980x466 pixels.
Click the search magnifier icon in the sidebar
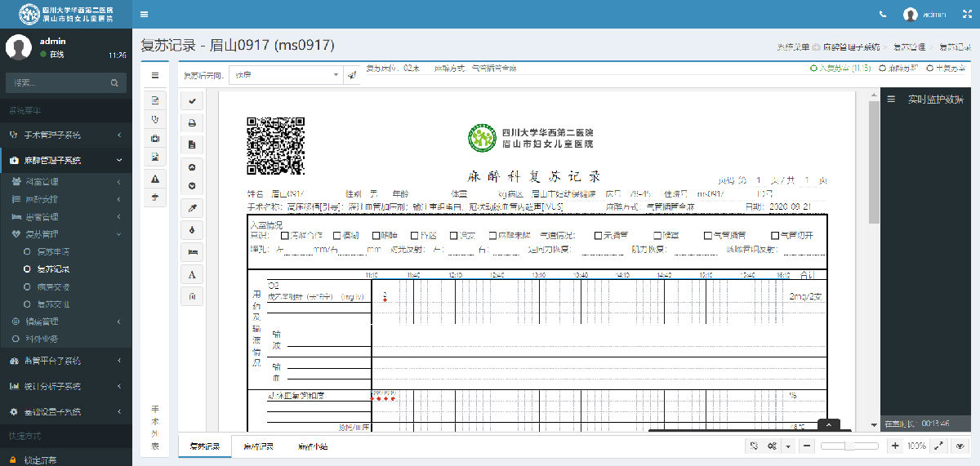[x=115, y=82]
